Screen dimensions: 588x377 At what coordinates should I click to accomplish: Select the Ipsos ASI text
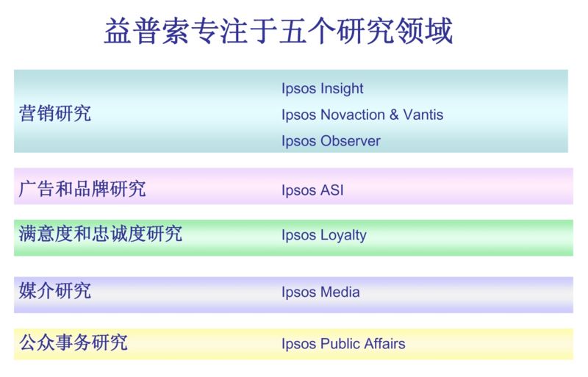pyautogui.click(x=312, y=191)
